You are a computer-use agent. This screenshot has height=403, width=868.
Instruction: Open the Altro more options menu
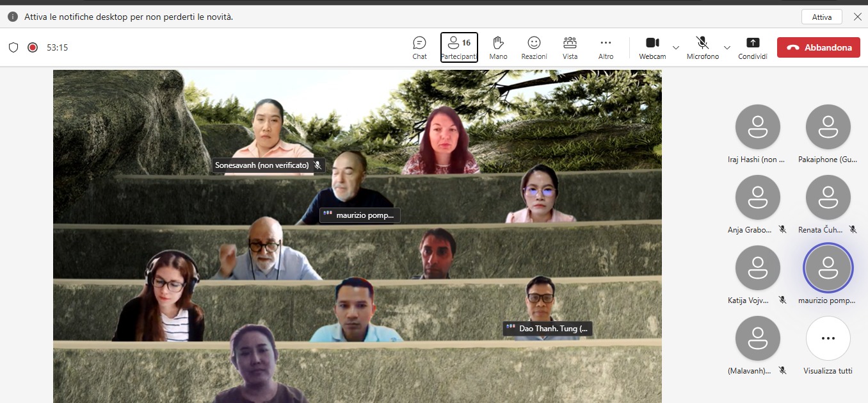click(x=606, y=47)
